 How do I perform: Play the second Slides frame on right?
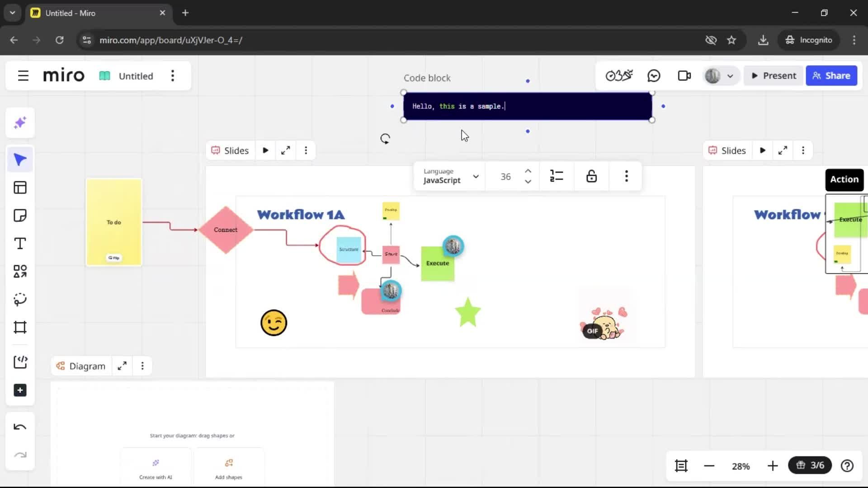[763, 150]
